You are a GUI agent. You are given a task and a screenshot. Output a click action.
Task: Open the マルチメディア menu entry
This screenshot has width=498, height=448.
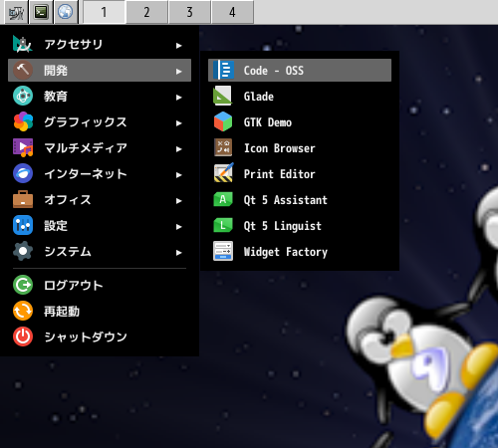(x=100, y=147)
